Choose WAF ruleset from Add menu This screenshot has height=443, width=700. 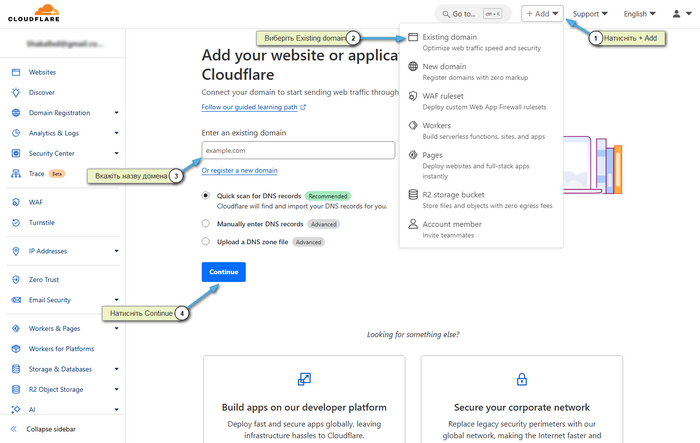[x=481, y=101]
